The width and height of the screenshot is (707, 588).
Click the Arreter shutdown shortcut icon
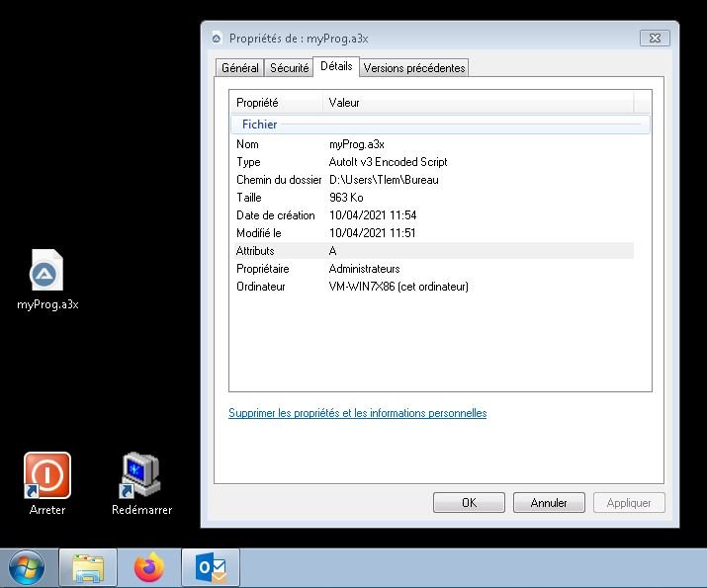click(x=47, y=476)
